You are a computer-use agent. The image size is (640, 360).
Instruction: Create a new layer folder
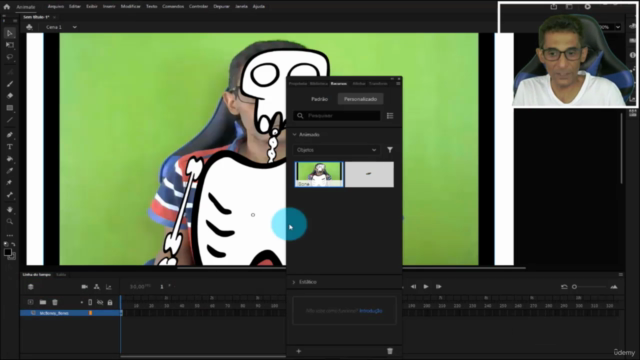(43, 302)
